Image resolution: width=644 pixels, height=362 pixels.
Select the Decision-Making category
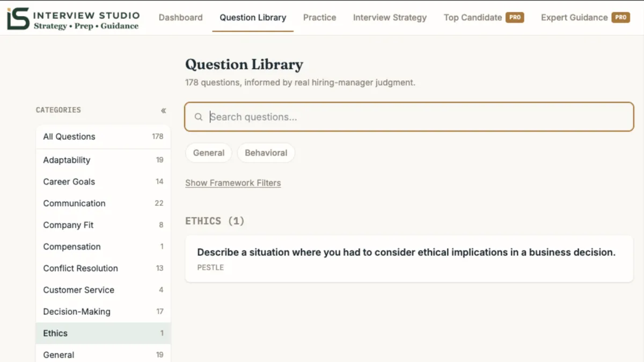pyautogui.click(x=103, y=312)
